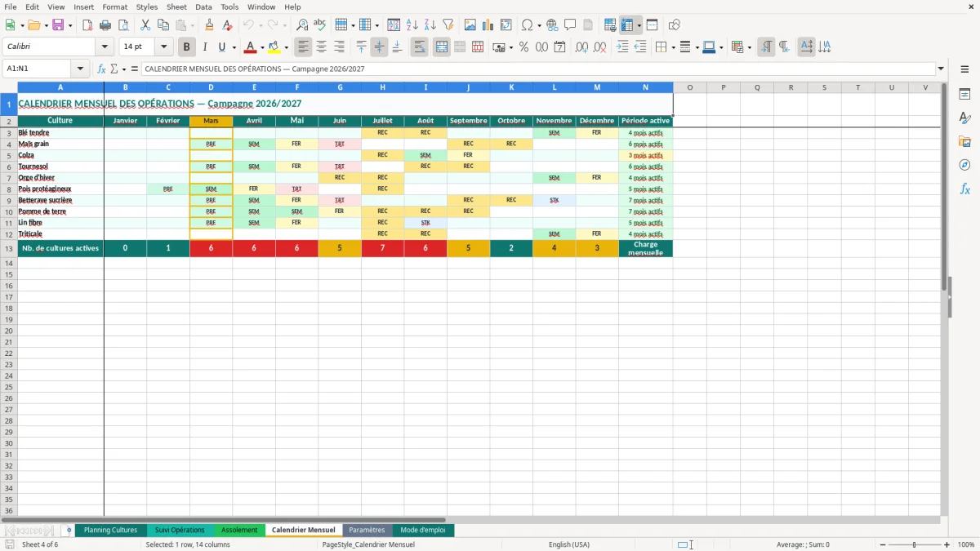Screen dimensions: 980x551
Task: Toggle right-to-left paragraph direction
Action: click(x=784, y=47)
